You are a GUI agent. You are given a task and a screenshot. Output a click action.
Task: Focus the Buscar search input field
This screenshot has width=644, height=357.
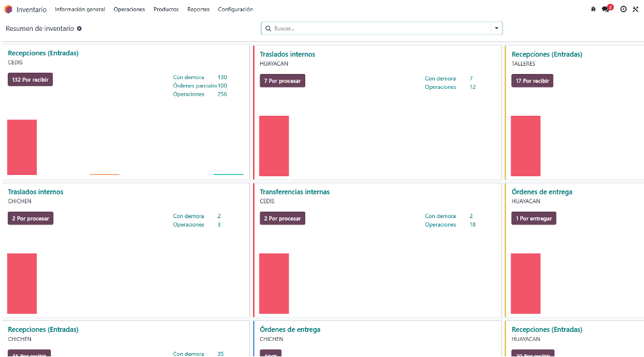click(x=381, y=28)
